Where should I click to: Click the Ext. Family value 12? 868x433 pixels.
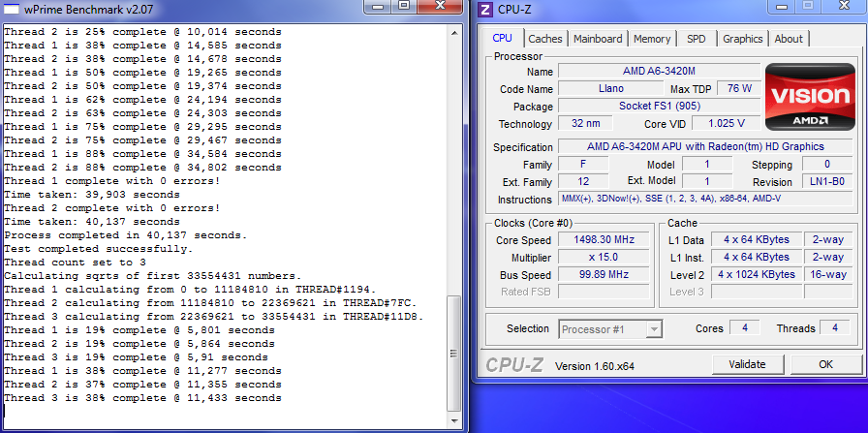pyautogui.click(x=583, y=181)
